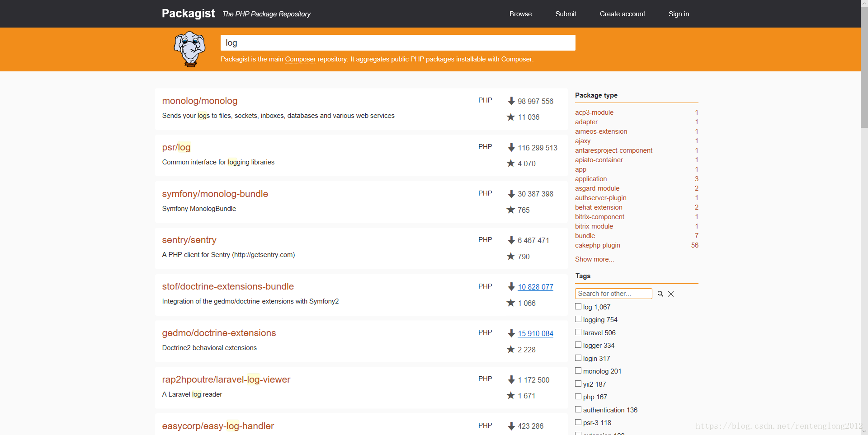The image size is (868, 435).
Task: Tick the 'monolog 201' tag checkbox
Action: pyautogui.click(x=578, y=370)
